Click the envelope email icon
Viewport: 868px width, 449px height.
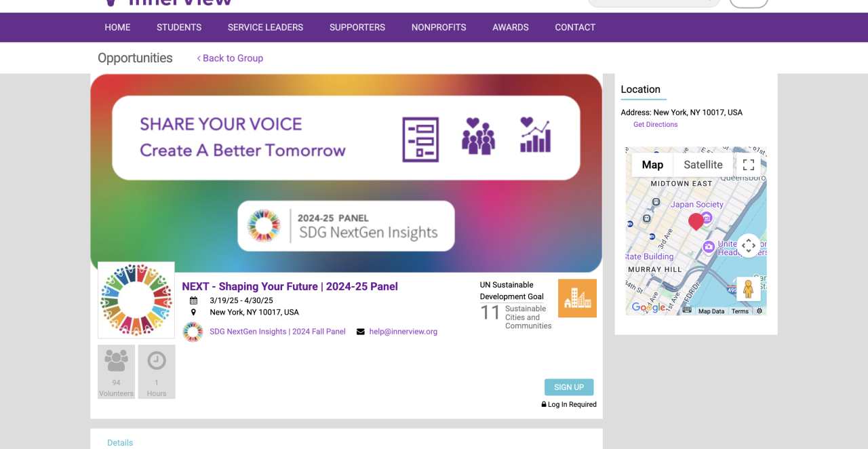coord(361,332)
